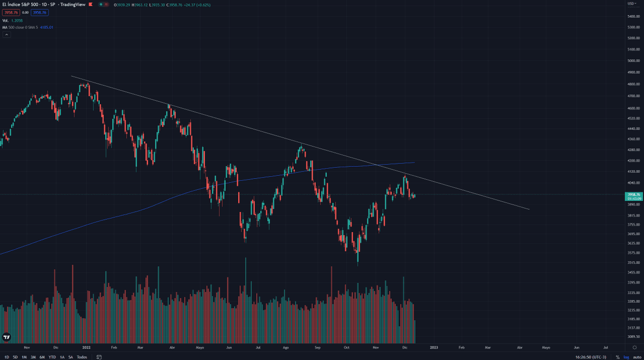The height and width of the screenshot is (360, 644).
Task: Select the 1M time range
Action: pyautogui.click(x=24, y=357)
